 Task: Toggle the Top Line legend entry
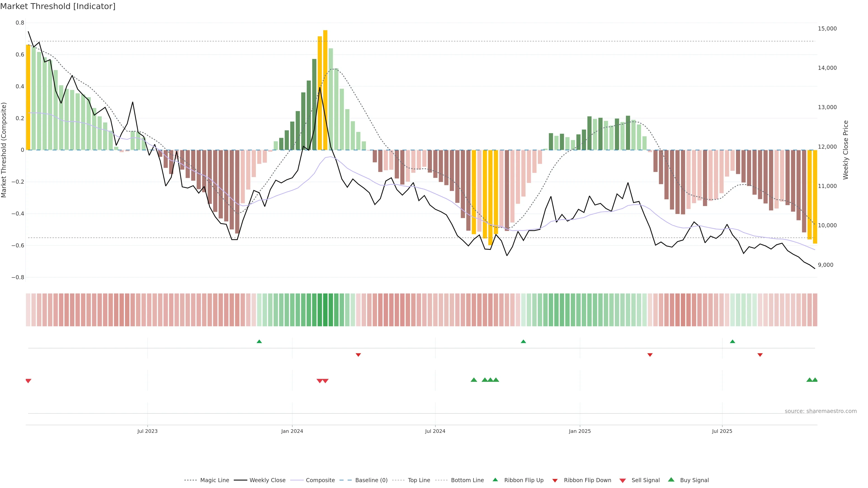(419, 480)
